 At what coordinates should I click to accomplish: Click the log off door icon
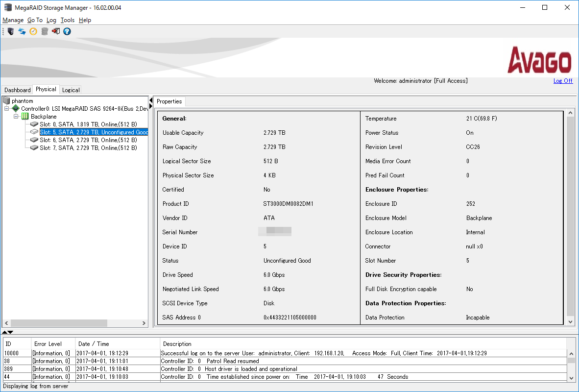56,31
